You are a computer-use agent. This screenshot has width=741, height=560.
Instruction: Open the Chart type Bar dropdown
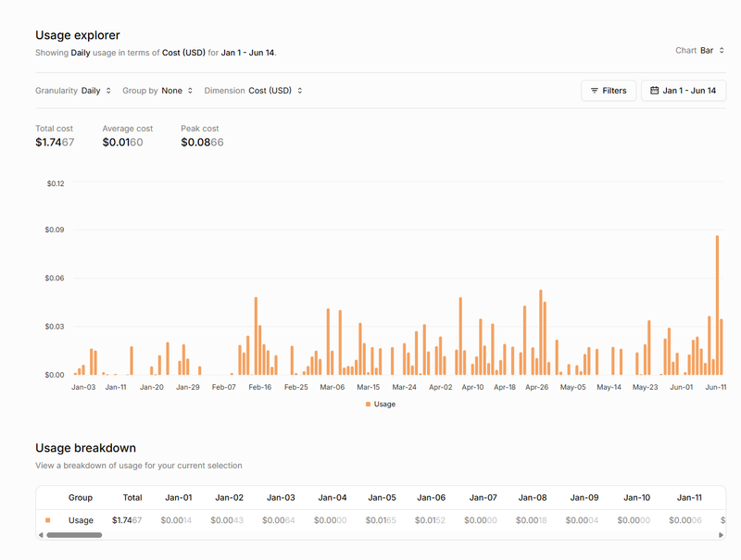point(712,51)
